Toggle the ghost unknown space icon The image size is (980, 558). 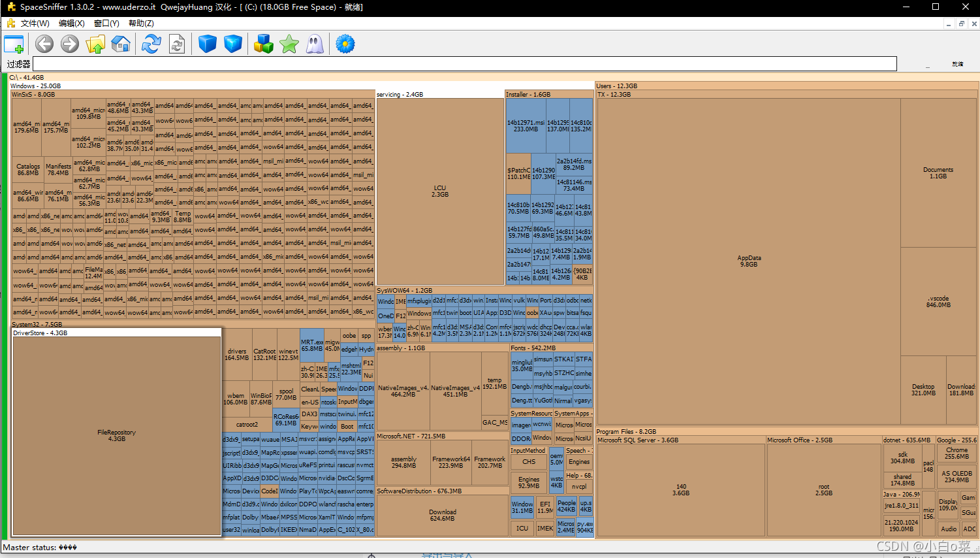[315, 44]
